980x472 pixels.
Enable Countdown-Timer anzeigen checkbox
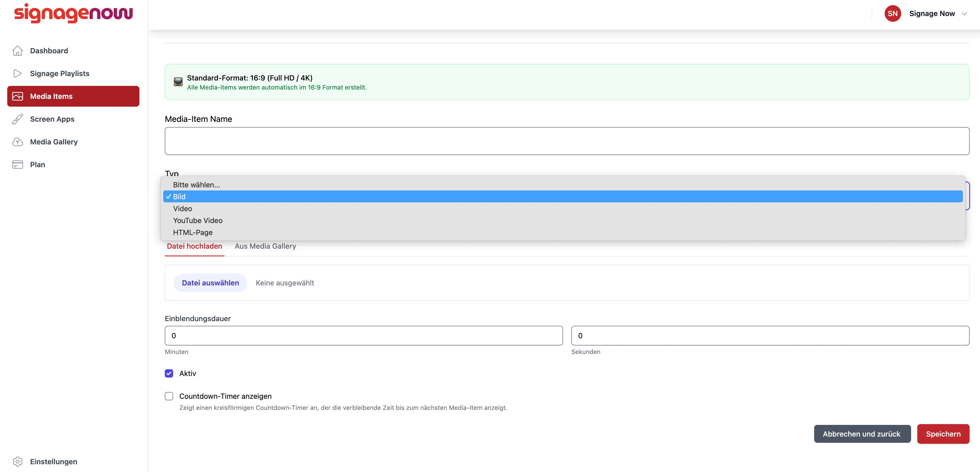point(169,396)
